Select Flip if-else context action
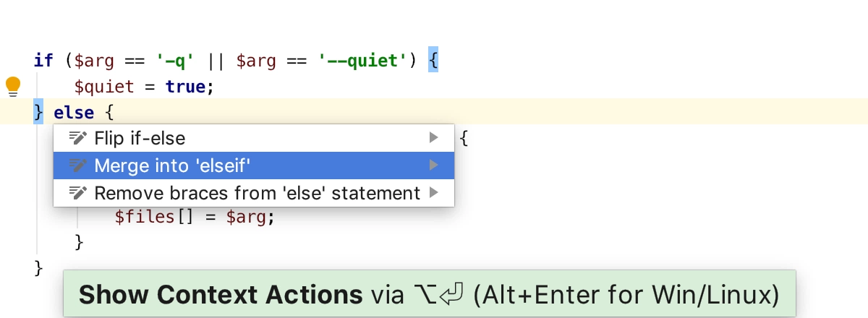This screenshot has height=318, width=868. [x=254, y=137]
